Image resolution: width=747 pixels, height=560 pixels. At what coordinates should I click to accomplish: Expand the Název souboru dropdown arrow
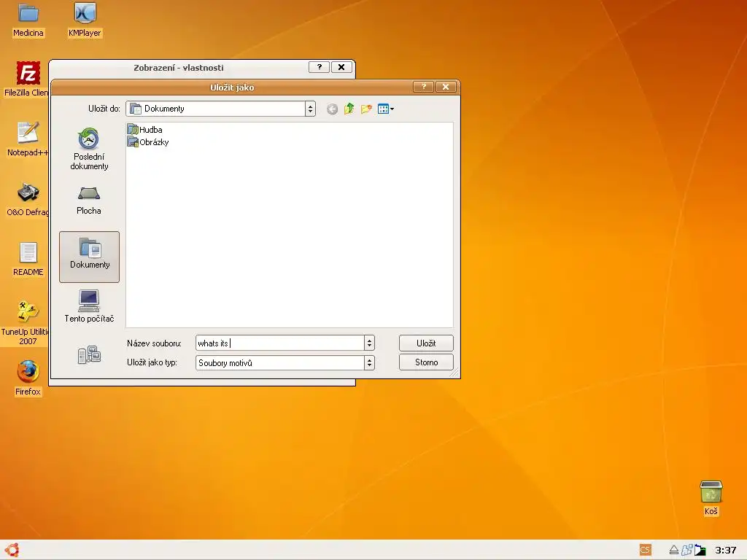coord(369,343)
